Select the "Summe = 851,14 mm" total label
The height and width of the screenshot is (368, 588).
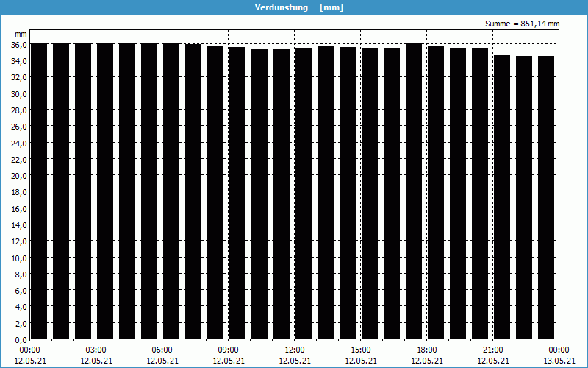[x=522, y=24]
